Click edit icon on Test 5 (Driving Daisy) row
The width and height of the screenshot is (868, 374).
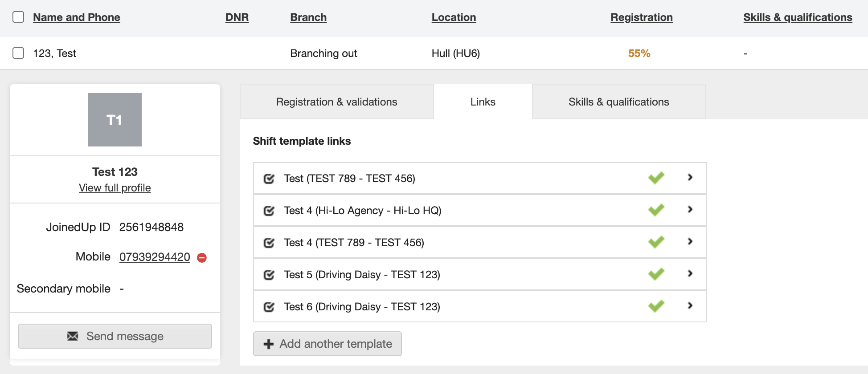pos(269,275)
